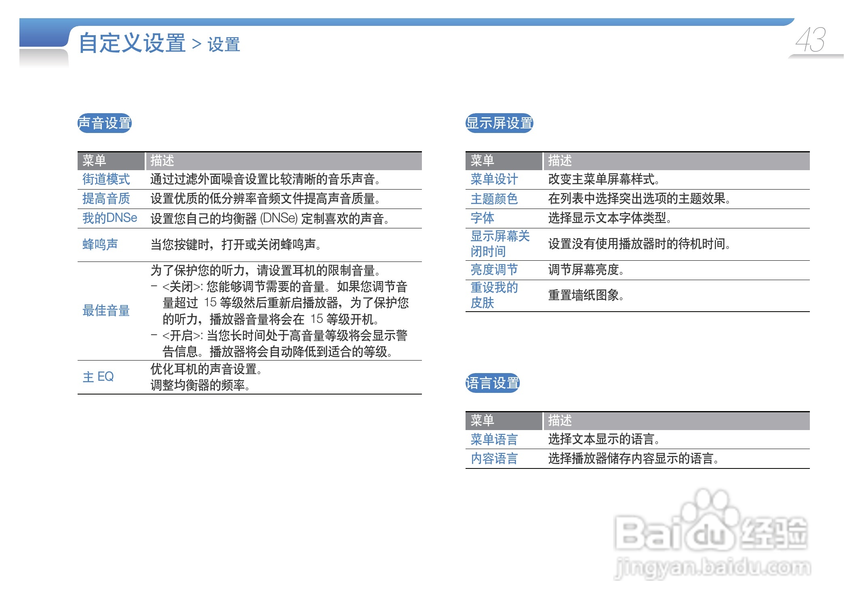Viewport: 864px width, 616px height.
Task: Select the 重设我的皮肤 entry
Action: [x=494, y=295]
